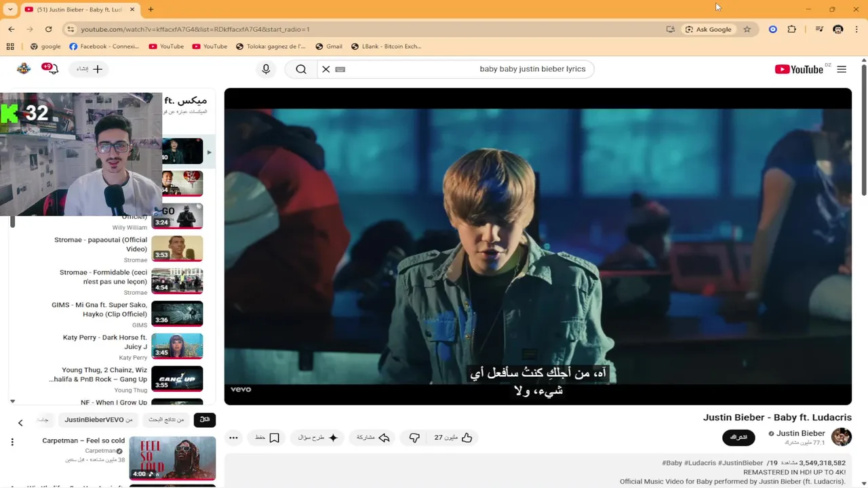Viewport: 868px width, 488px height.
Task: Select GIMS - Mi Gna playlist item
Action: click(x=99, y=310)
